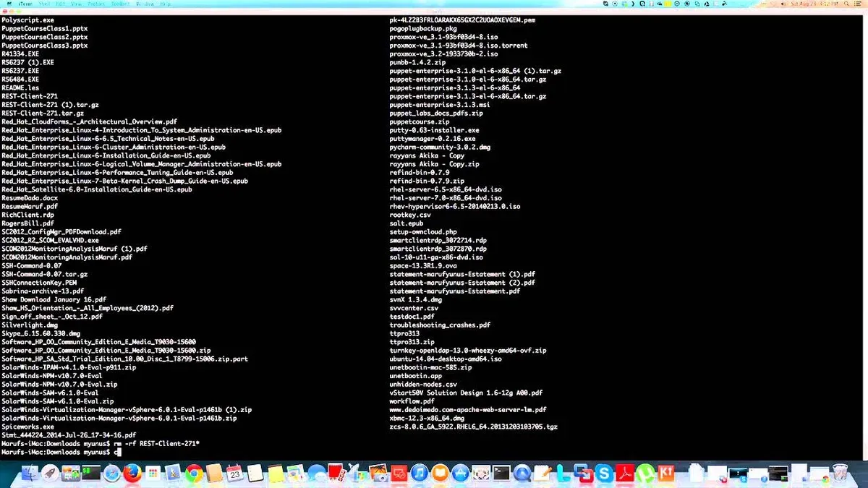Click putty-0.63-installer.exe entry
This screenshot has width=868, height=488.
click(x=435, y=130)
